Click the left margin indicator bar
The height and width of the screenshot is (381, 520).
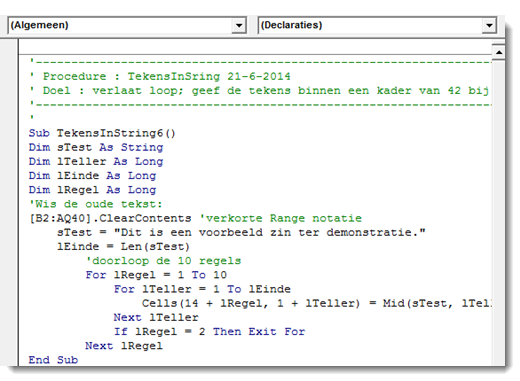[x=9, y=203]
